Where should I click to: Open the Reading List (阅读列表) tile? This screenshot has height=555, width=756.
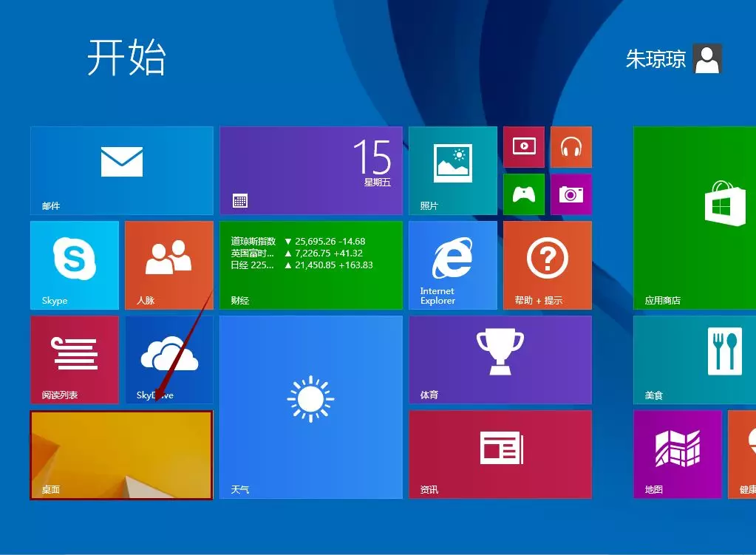pos(74,360)
